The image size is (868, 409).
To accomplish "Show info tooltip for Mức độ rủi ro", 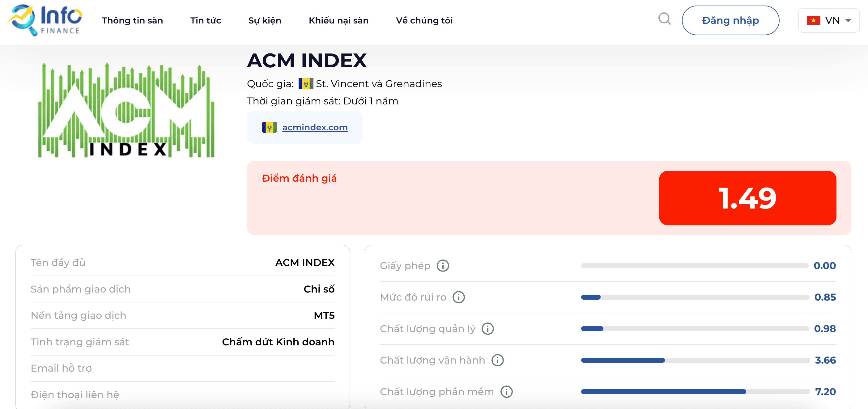I will click(x=458, y=297).
